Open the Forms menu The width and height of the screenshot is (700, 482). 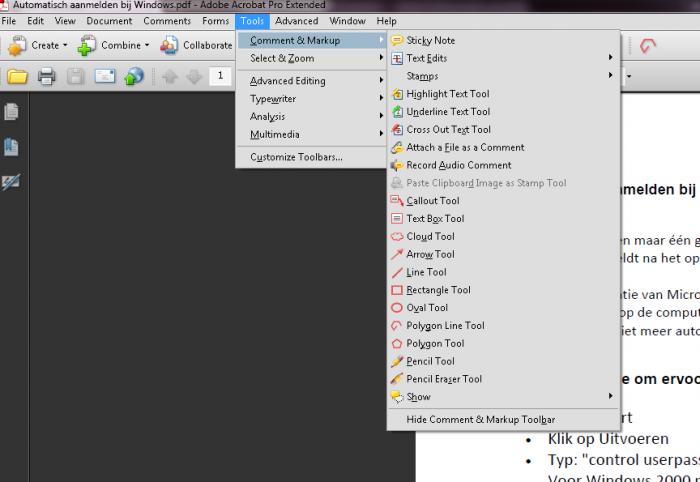(215, 21)
